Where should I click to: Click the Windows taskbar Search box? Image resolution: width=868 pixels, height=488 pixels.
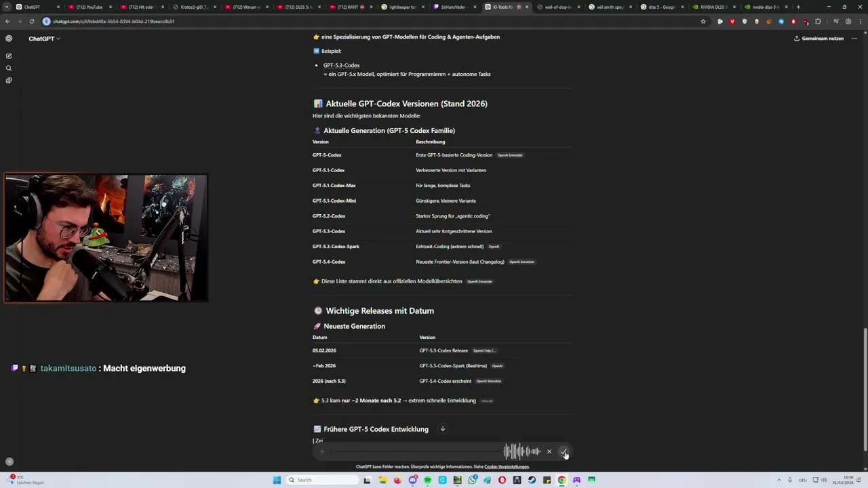tap(322, 480)
